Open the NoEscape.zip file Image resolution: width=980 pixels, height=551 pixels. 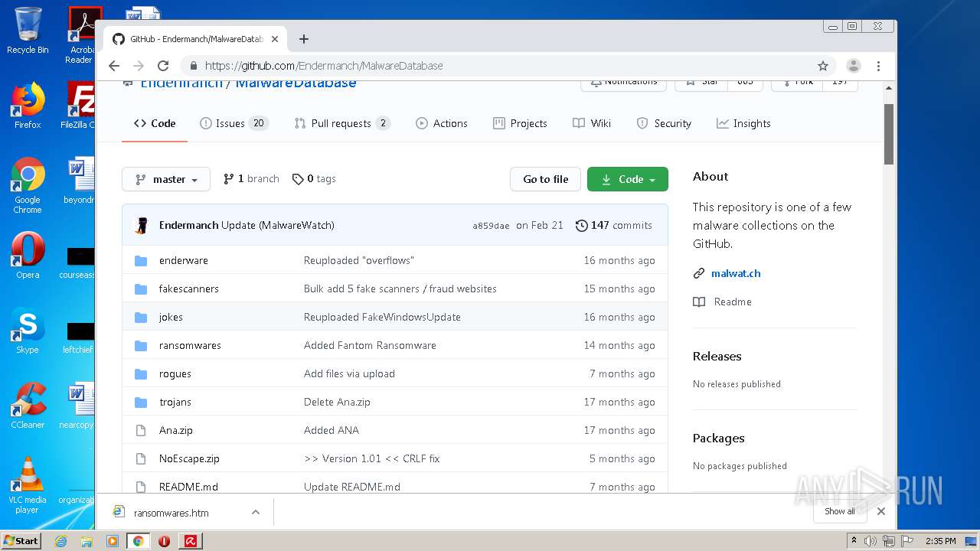pyautogui.click(x=189, y=458)
